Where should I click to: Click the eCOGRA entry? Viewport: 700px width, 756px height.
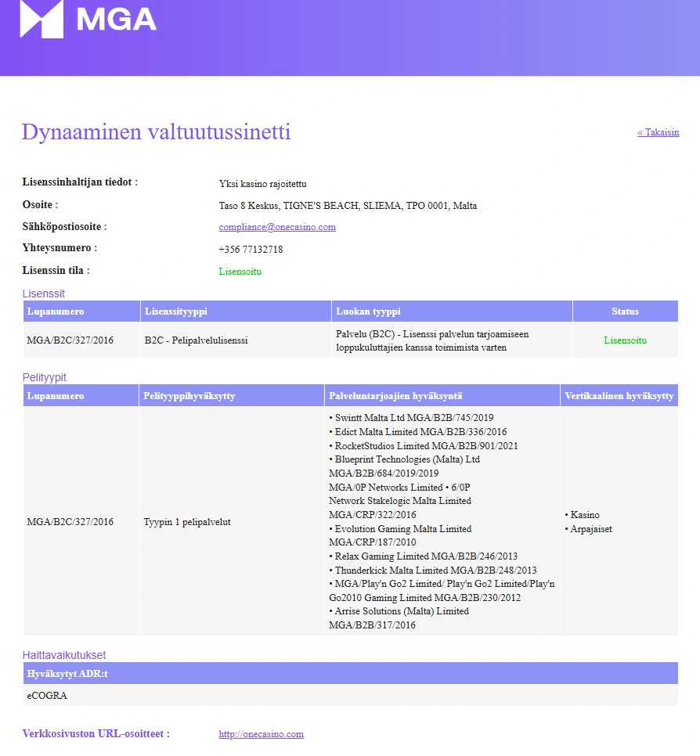47,695
